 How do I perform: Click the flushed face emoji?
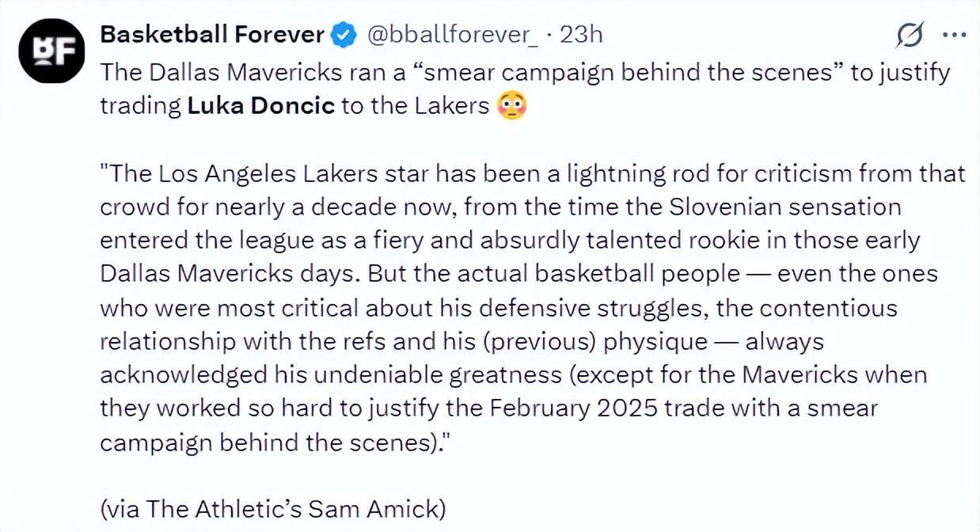pyautogui.click(x=511, y=106)
